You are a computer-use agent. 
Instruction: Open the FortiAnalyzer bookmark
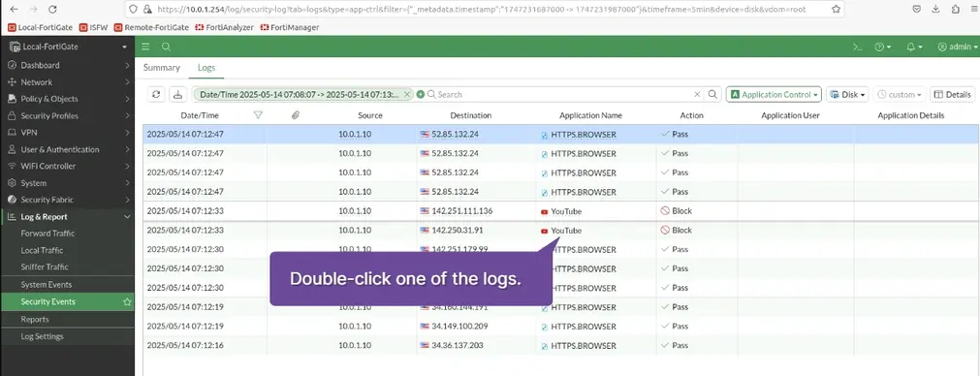pyautogui.click(x=224, y=27)
